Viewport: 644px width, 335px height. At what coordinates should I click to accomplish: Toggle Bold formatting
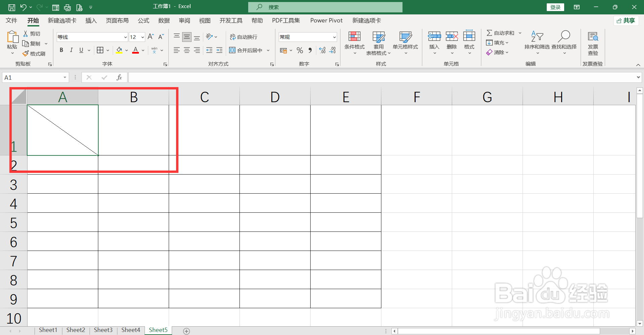point(61,50)
